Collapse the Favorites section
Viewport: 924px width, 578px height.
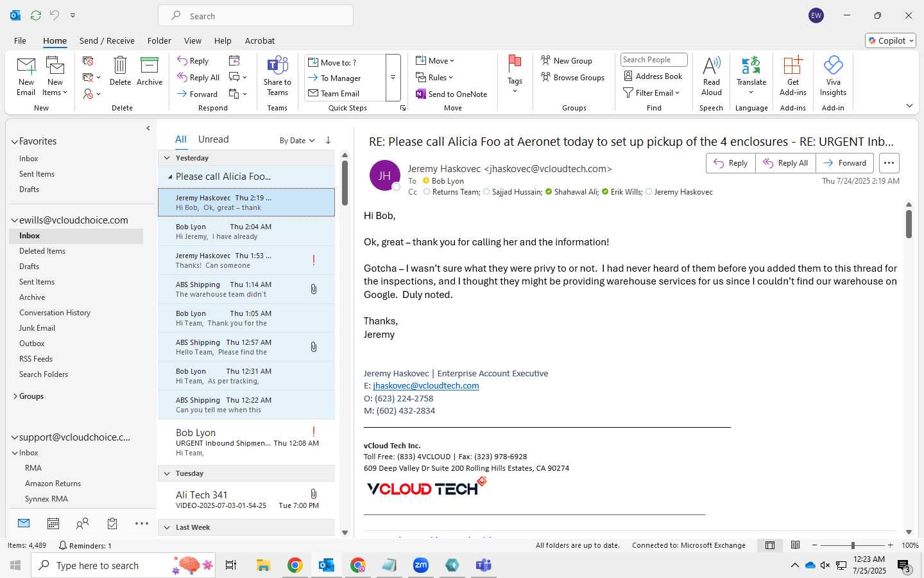(x=14, y=141)
